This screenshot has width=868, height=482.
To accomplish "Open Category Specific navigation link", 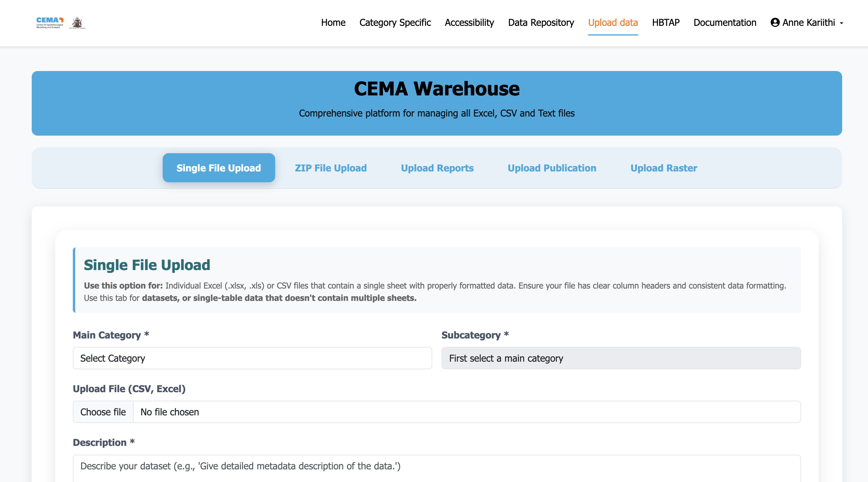I will pos(395,23).
